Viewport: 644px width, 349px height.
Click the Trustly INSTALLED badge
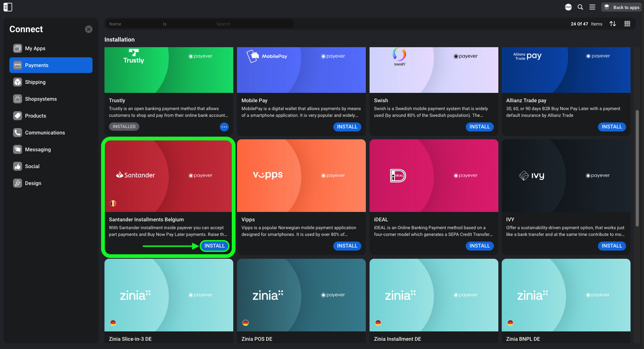click(x=124, y=127)
